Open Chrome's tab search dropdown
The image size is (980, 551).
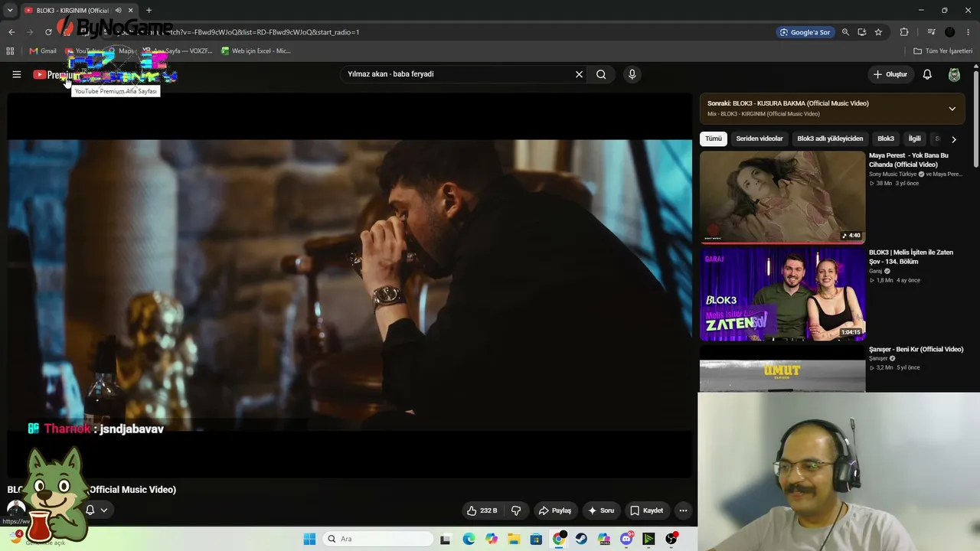[x=10, y=10]
